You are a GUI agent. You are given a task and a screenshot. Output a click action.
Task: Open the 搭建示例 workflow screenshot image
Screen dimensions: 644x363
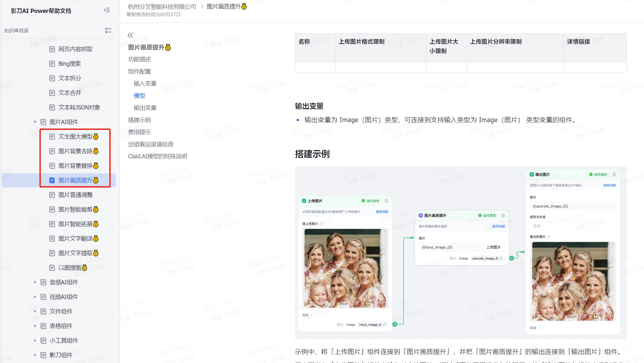tap(460, 253)
